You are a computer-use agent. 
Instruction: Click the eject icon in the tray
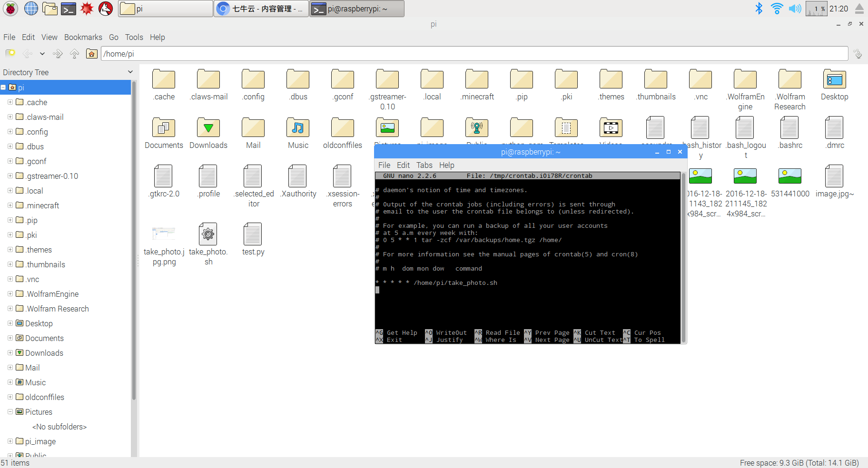859,9
